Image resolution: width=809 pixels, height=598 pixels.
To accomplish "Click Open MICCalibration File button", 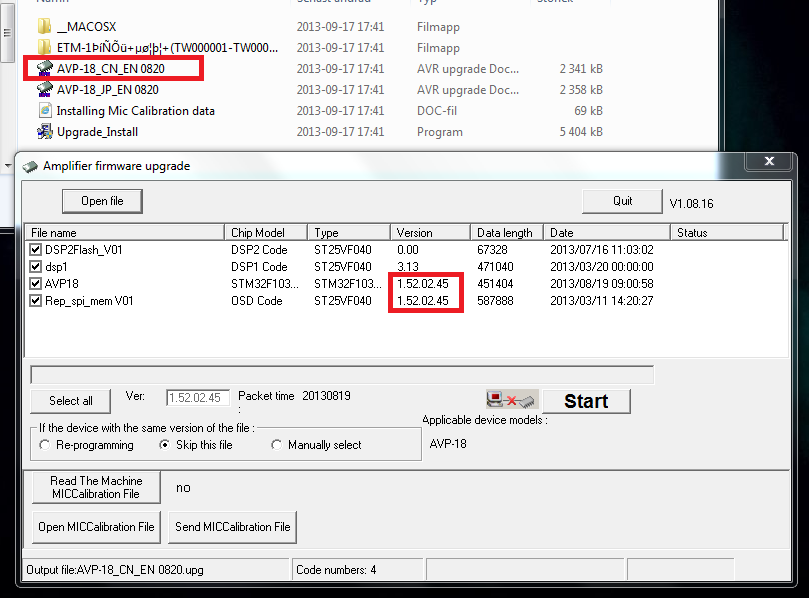I will click(x=96, y=527).
